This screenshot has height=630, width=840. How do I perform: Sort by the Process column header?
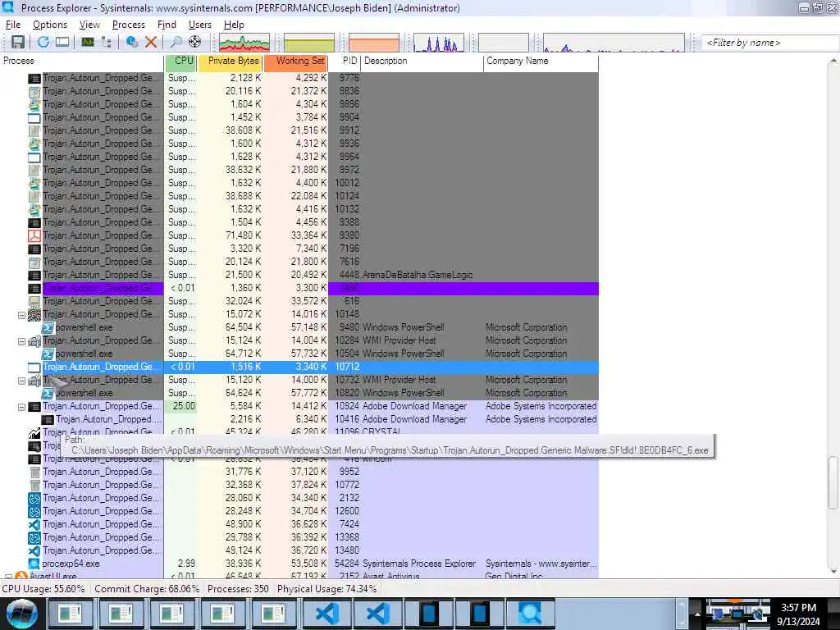pos(82,61)
